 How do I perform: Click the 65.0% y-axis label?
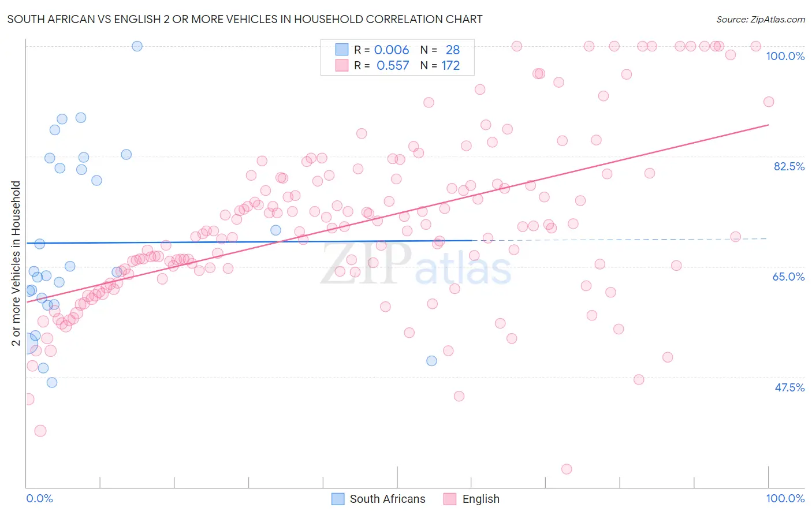click(788, 277)
